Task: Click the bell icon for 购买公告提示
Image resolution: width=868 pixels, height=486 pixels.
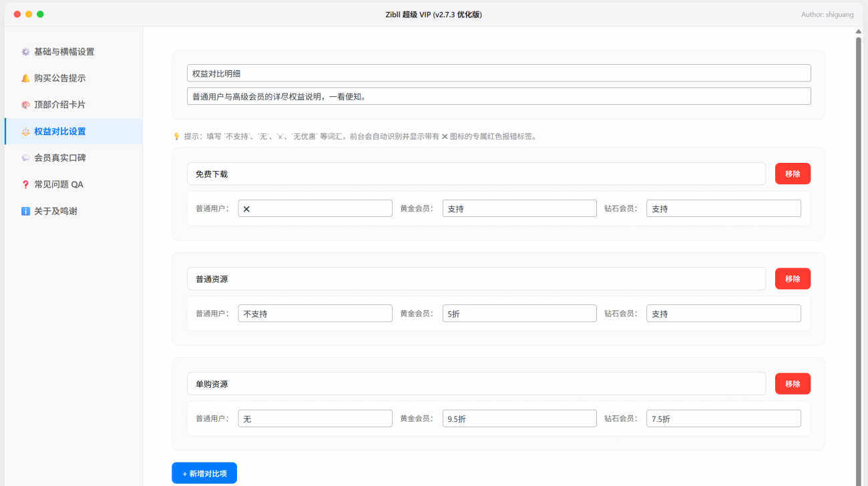Action: (x=25, y=78)
